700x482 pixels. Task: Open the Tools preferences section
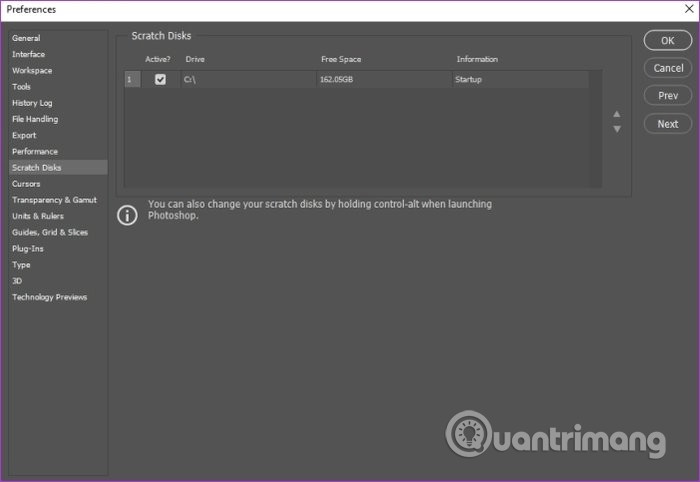[x=21, y=87]
